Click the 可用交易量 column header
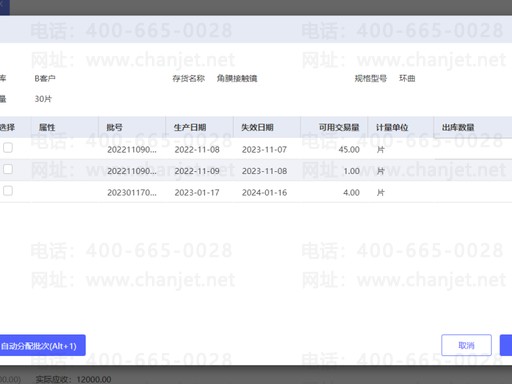Screen dimensions: 512x384 pyautogui.click(x=334, y=127)
